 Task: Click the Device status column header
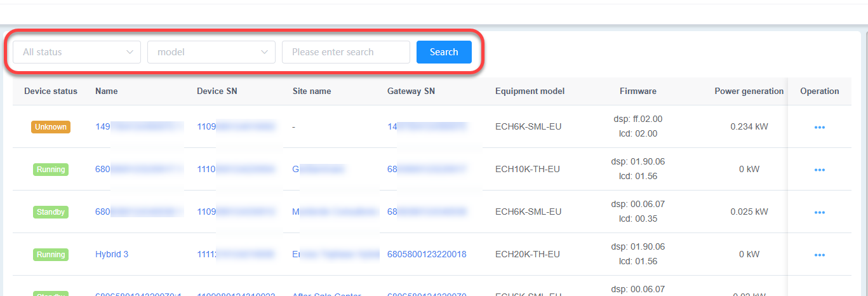(51, 91)
